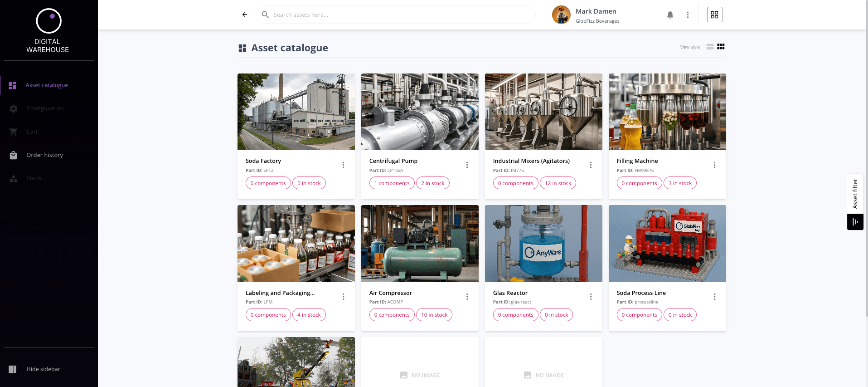This screenshot has height=387, width=868.
Task: Click the Glas Reactor title
Action: [x=510, y=293]
